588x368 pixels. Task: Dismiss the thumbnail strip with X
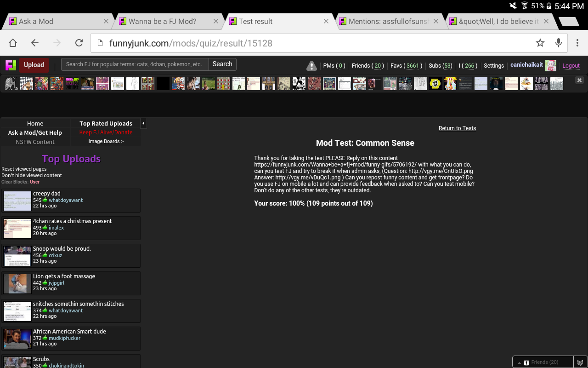[579, 80]
